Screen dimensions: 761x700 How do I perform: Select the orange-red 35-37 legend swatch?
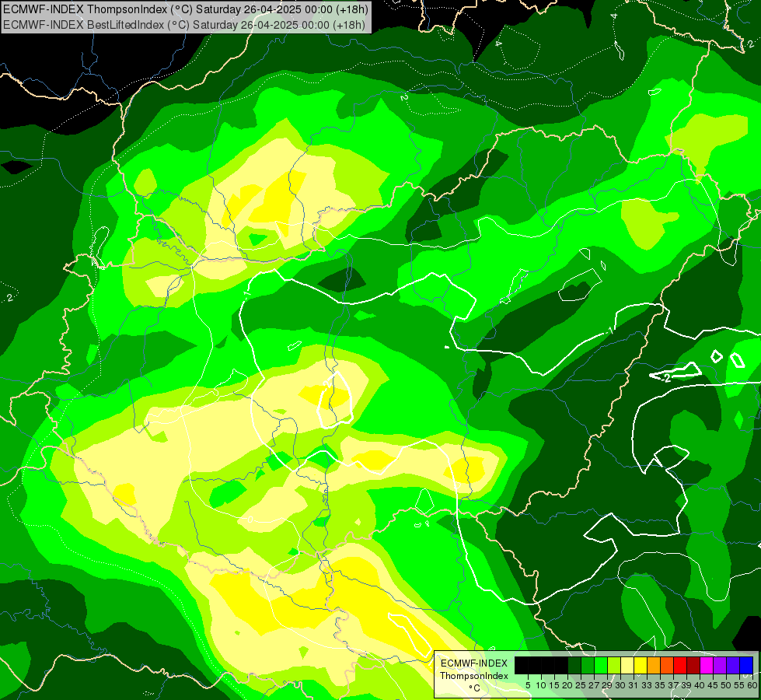tap(667, 666)
